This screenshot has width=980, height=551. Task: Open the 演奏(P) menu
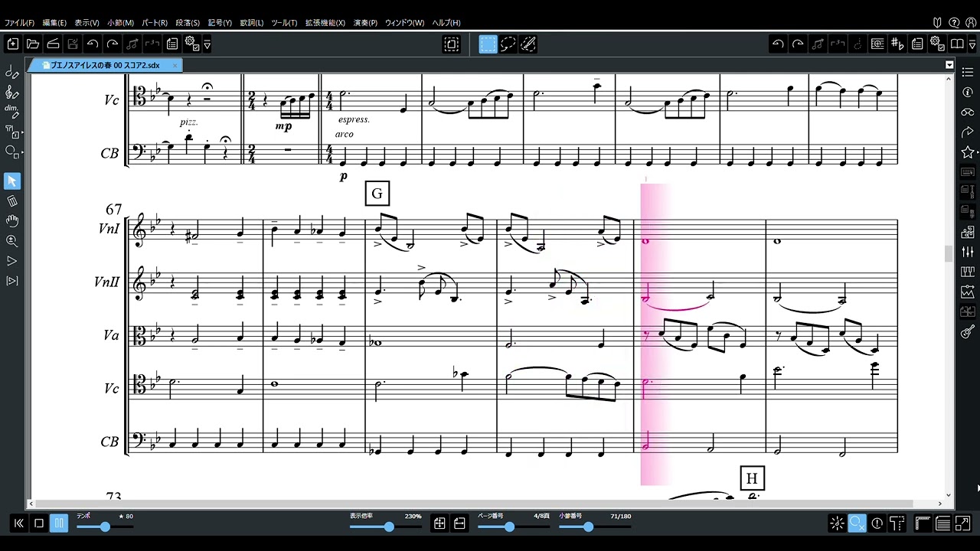(365, 23)
